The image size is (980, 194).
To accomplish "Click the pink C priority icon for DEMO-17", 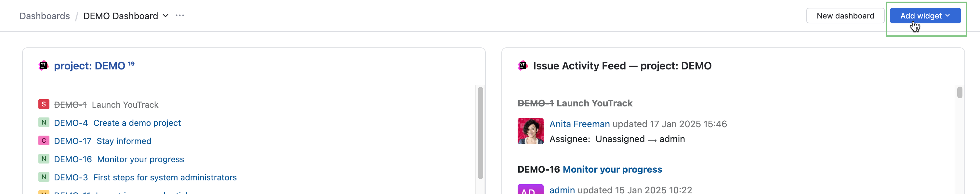I will point(44,141).
